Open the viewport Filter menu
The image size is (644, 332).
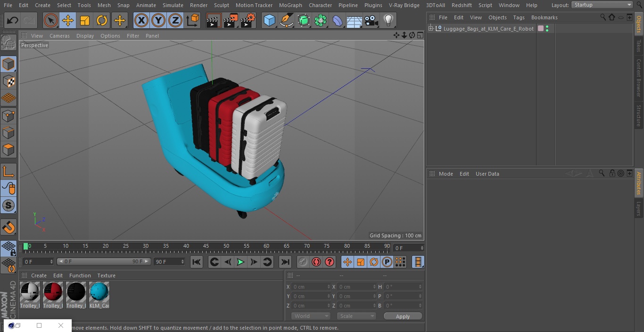(x=133, y=36)
